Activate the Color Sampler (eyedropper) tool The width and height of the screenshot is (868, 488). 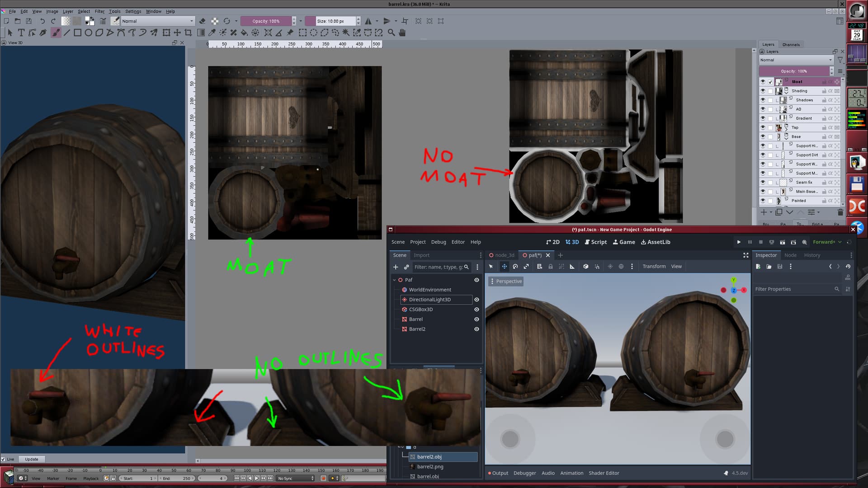[212, 32]
